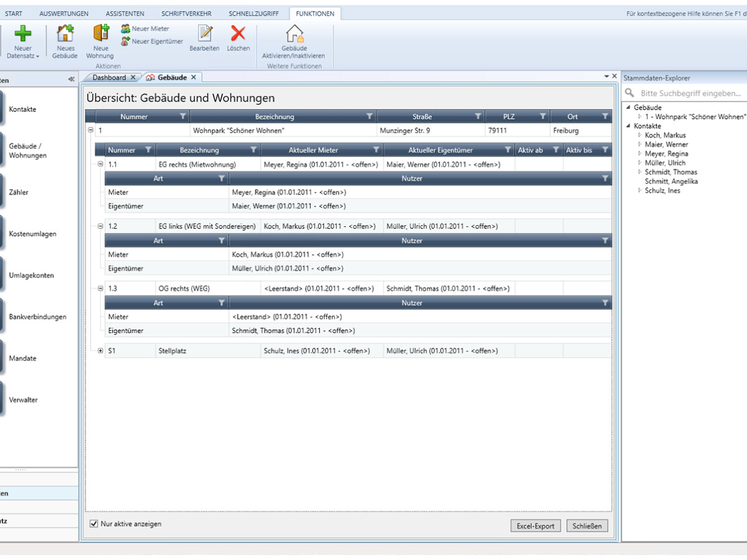Viewport: 747px width, 560px height.
Task: Expand the S1 Stellplatz row
Action: (100, 350)
